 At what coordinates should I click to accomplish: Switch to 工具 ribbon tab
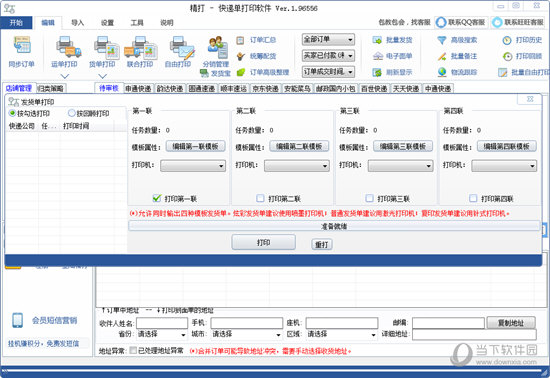click(137, 23)
